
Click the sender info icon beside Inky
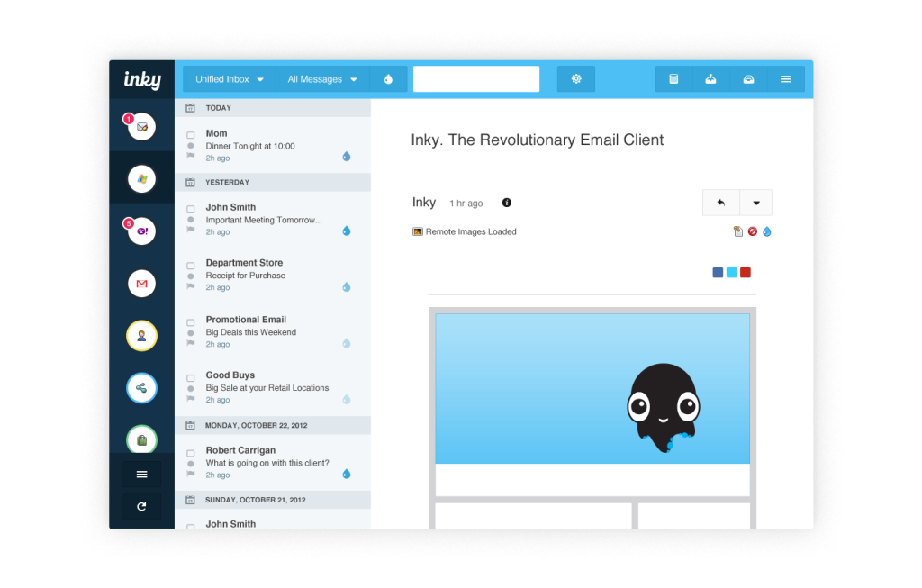click(506, 203)
